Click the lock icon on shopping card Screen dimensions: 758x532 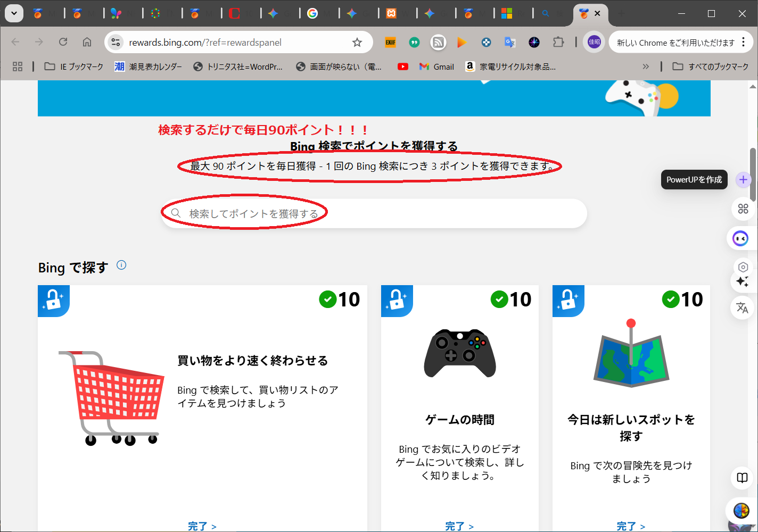point(54,301)
